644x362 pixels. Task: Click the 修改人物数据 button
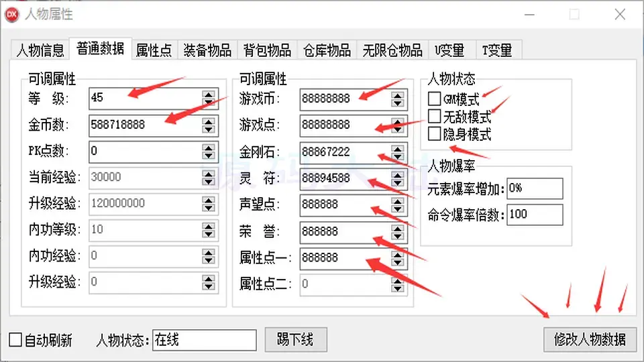590,339
